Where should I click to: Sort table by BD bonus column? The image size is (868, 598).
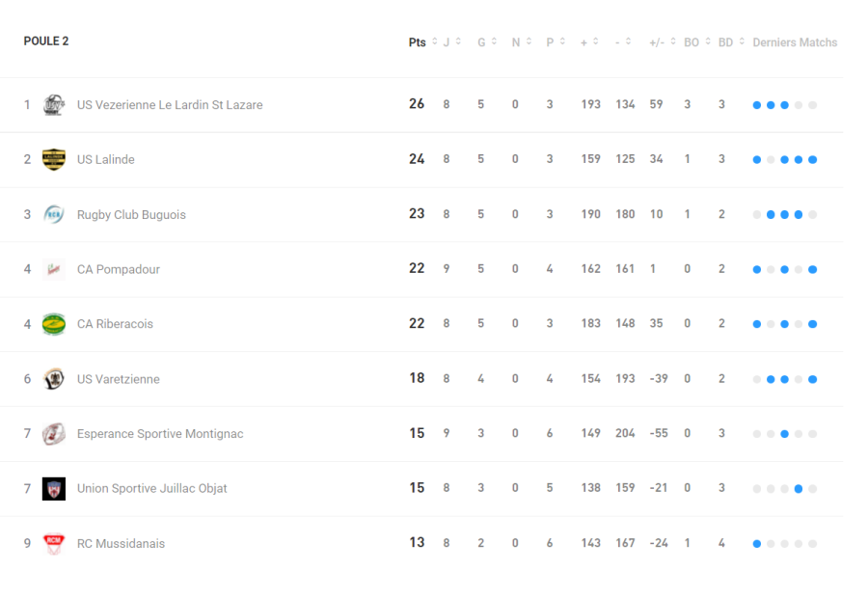coord(726,42)
